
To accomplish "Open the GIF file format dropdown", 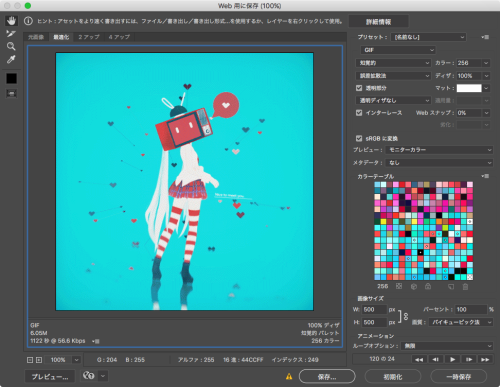I will click(x=398, y=50).
